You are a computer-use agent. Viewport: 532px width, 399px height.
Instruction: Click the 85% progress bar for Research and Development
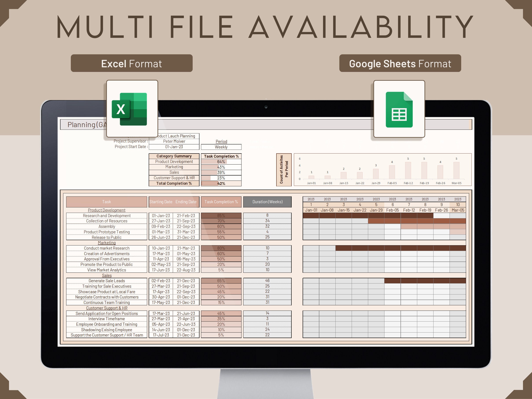point(221,216)
